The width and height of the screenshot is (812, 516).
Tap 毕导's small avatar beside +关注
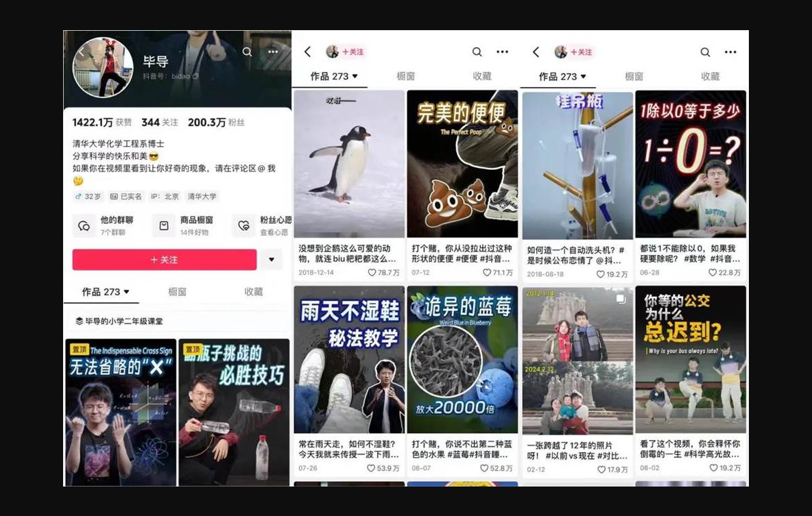331,51
